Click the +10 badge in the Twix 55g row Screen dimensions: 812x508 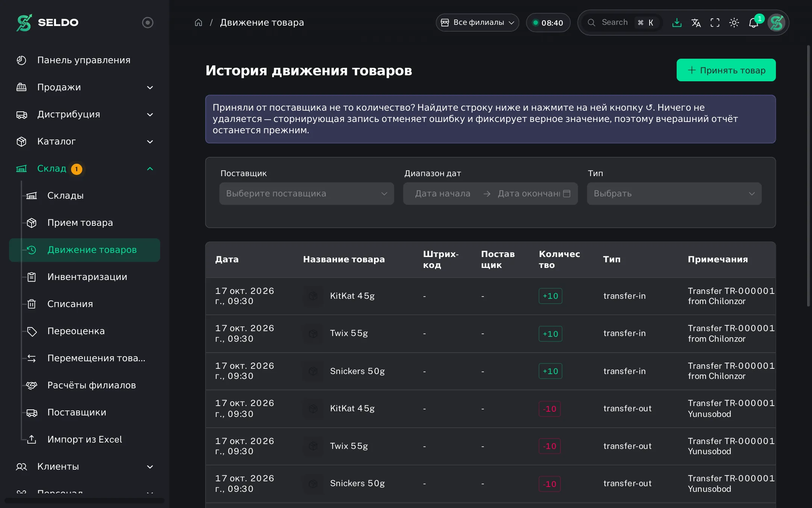point(550,334)
